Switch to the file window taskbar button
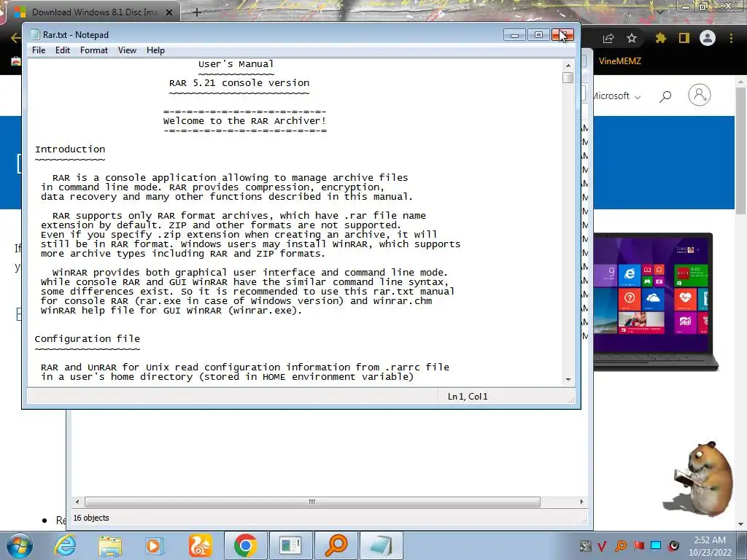The height and width of the screenshot is (560, 747). click(290, 545)
